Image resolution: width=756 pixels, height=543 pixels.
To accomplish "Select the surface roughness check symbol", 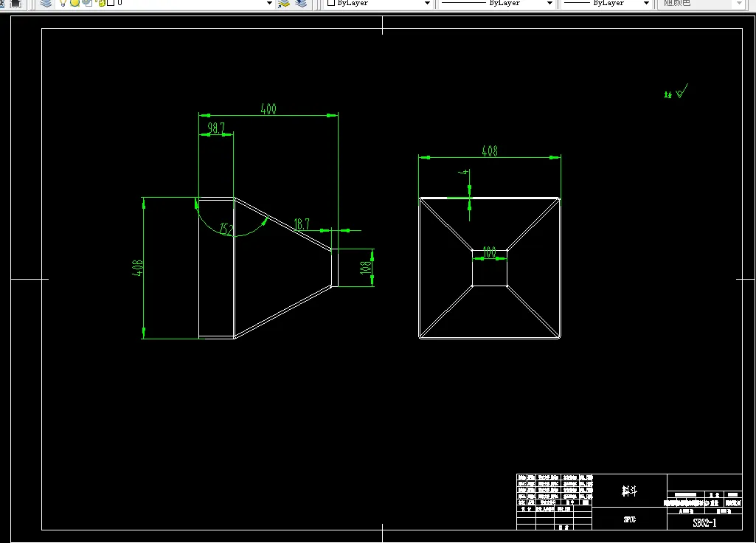I will 682,91.
